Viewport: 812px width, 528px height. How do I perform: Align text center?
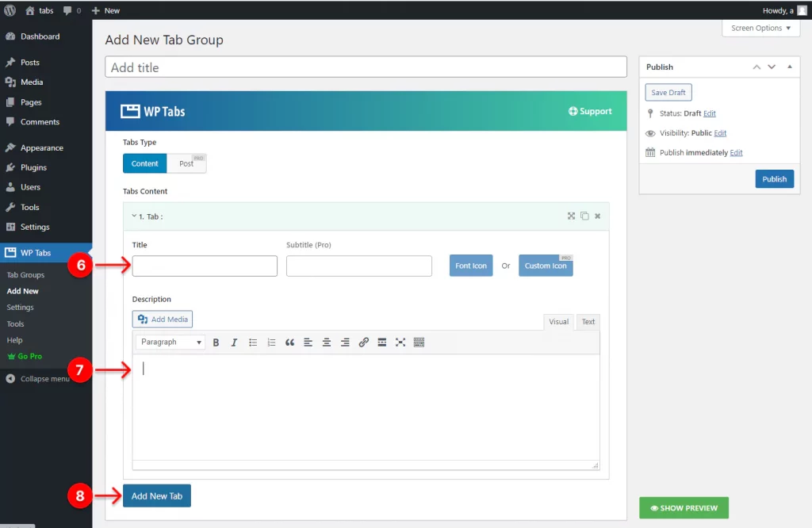tap(327, 342)
